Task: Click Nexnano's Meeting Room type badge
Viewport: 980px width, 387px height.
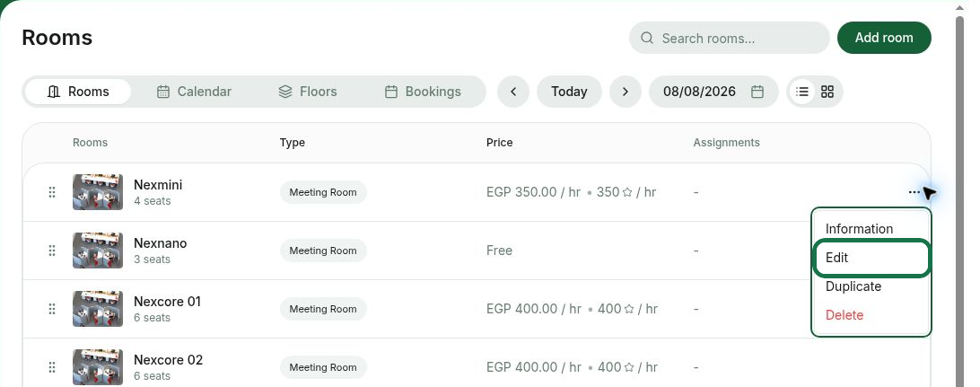Action: [323, 251]
